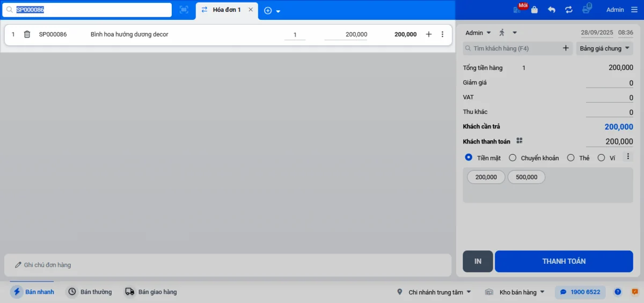644x303 pixels.
Task: Click the sync arrows icon in header
Action: coord(569,10)
